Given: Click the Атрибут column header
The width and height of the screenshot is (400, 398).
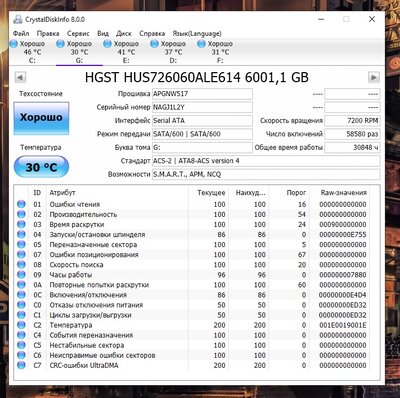Looking at the screenshot, I should 62,193.
